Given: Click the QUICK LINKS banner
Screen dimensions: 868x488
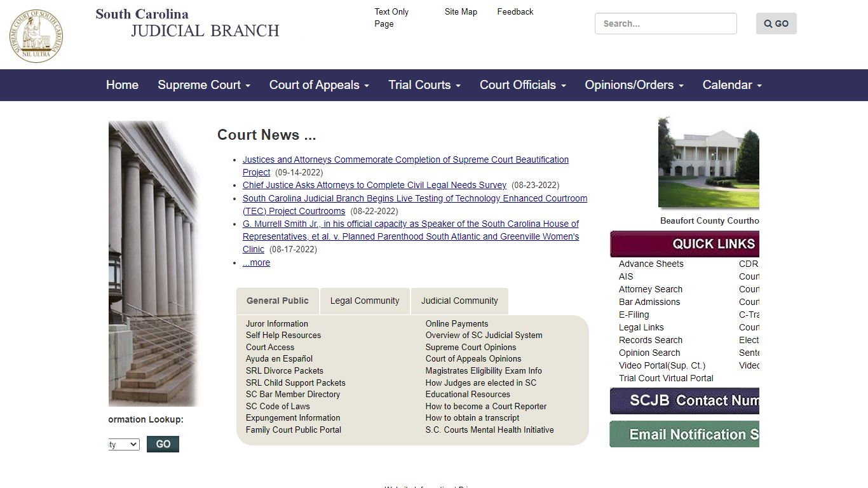Looking at the screenshot, I should point(685,244).
